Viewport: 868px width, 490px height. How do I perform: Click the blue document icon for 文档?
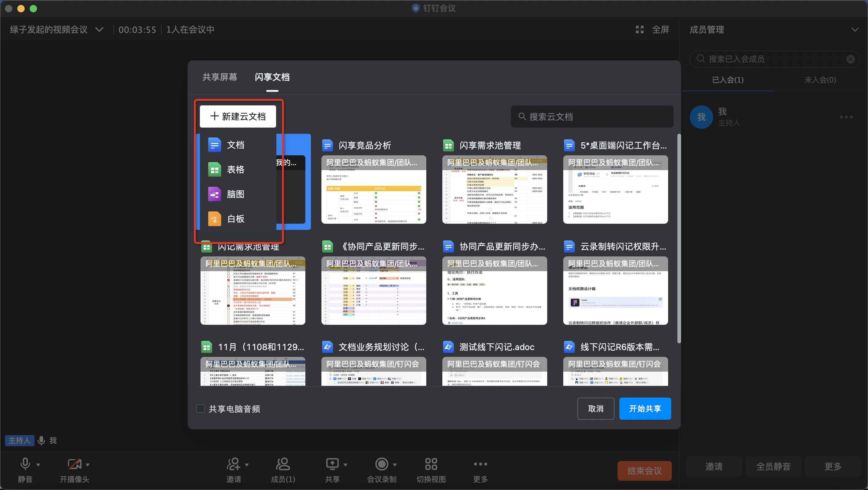[x=215, y=145]
